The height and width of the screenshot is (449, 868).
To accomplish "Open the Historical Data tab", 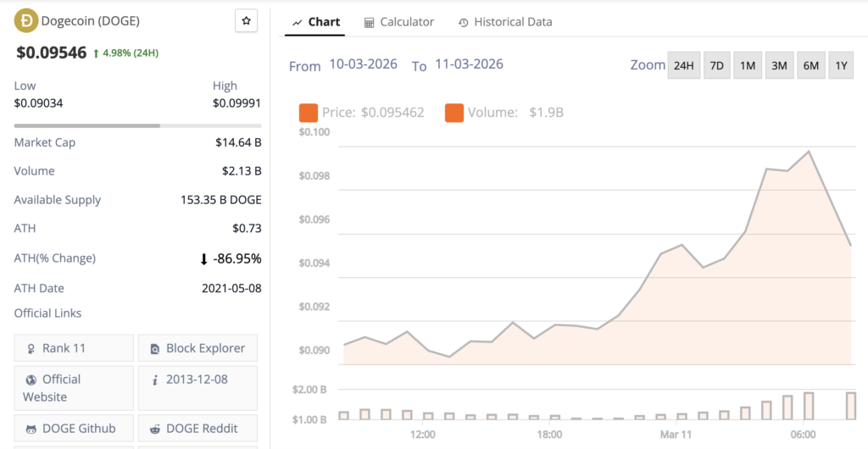I will pyautogui.click(x=505, y=22).
